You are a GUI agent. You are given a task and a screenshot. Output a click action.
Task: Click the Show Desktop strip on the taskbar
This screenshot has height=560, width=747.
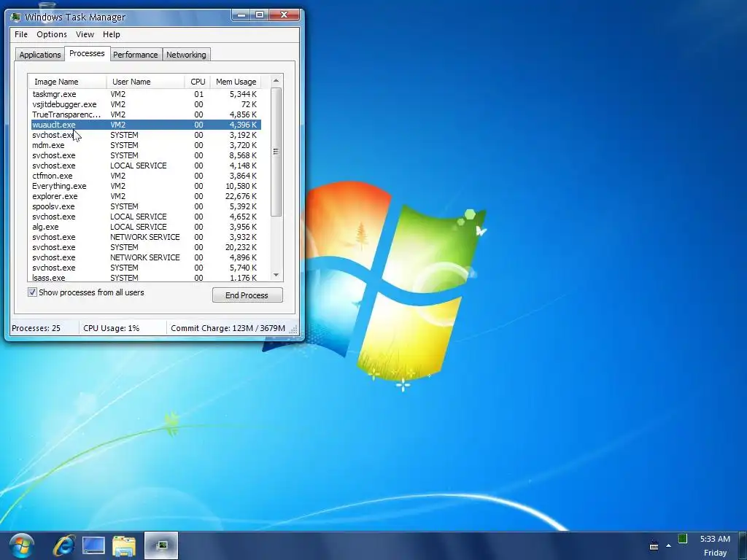(x=742, y=545)
